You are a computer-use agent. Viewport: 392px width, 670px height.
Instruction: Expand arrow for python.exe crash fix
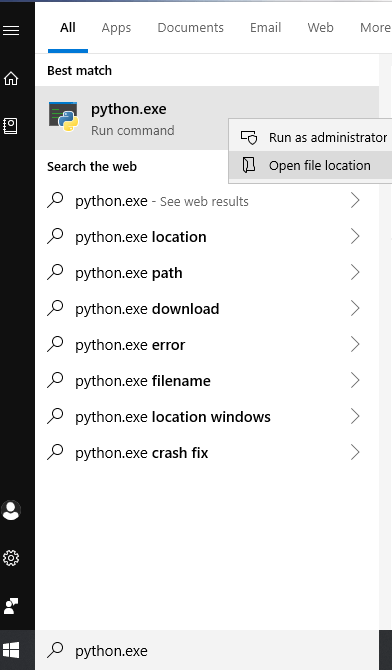click(x=355, y=452)
